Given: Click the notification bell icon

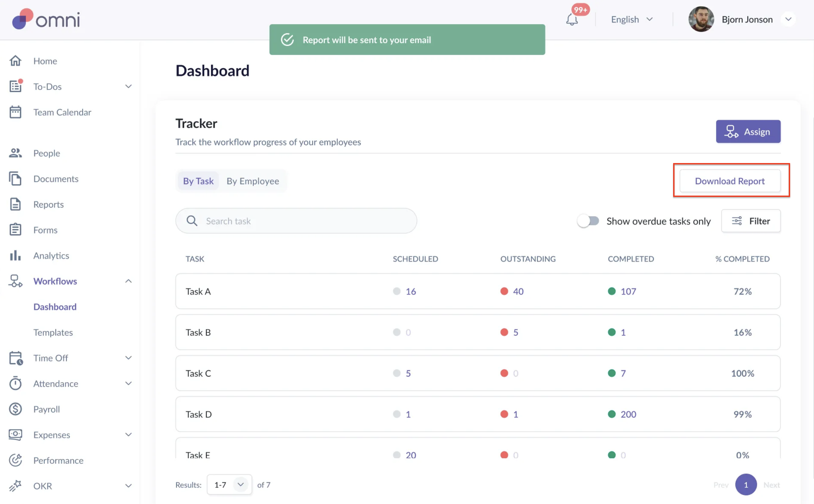Looking at the screenshot, I should [572, 19].
